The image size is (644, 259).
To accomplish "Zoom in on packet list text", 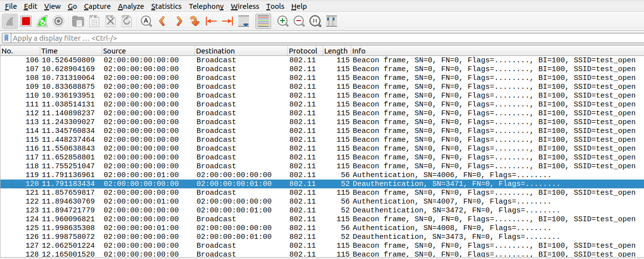I will coord(283,21).
